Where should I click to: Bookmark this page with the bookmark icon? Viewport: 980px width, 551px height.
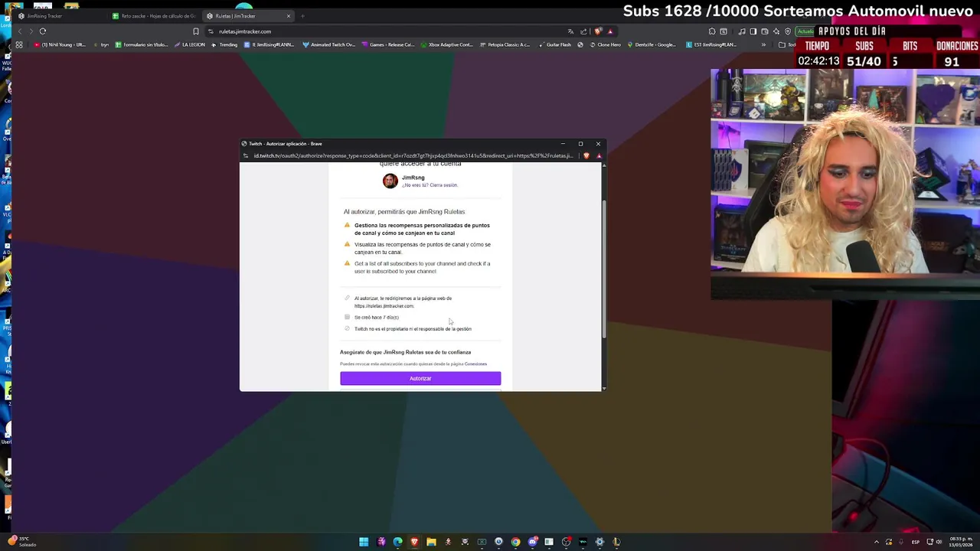196,31
